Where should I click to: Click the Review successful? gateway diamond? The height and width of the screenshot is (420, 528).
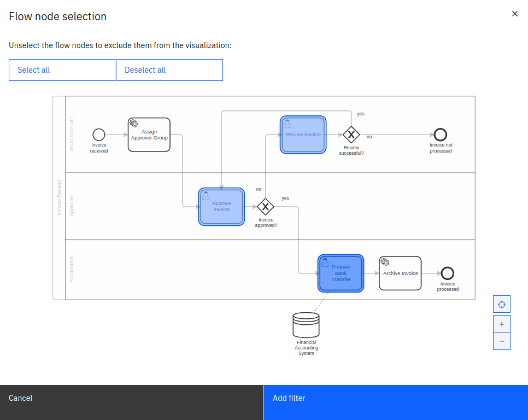pos(351,134)
